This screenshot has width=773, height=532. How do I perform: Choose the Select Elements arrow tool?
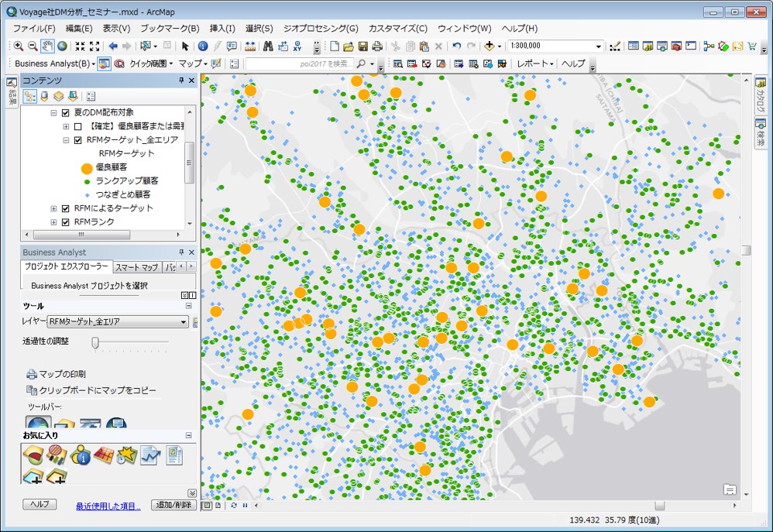point(185,46)
